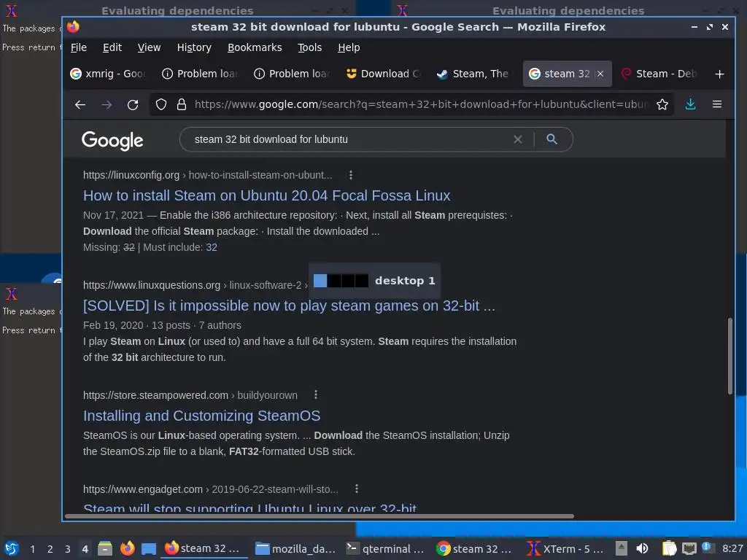Minimize the Firefox window
This screenshot has height=560, width=747.
point(694,27)
